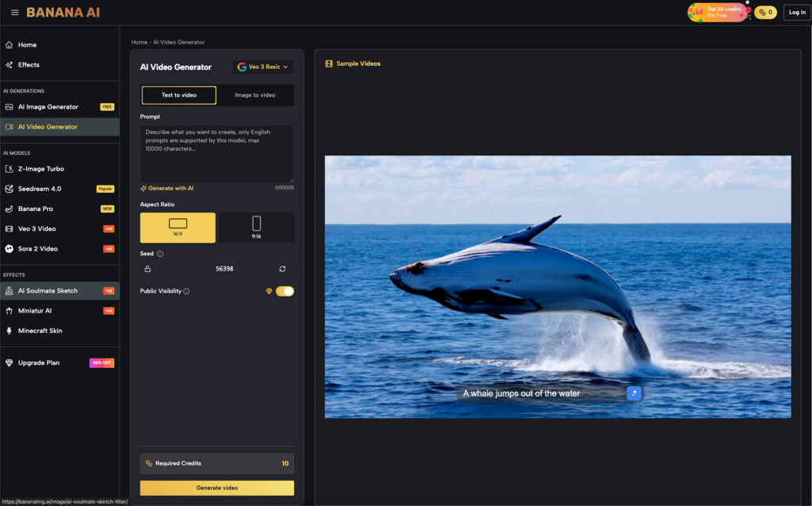Click the Public Visibility info icon
The width and height of the screenshot is (812, 506).
(186, 291)
